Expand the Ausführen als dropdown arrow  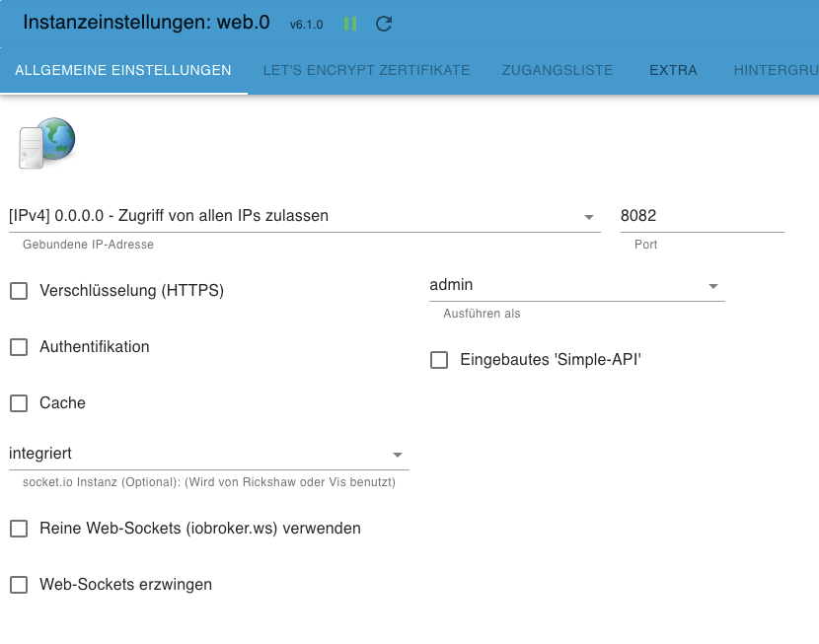712,286
